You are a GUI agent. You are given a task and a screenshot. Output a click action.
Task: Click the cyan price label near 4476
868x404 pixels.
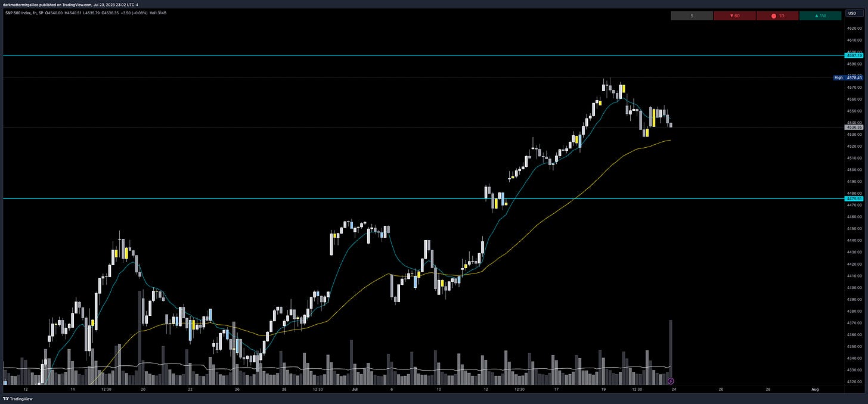855,198
